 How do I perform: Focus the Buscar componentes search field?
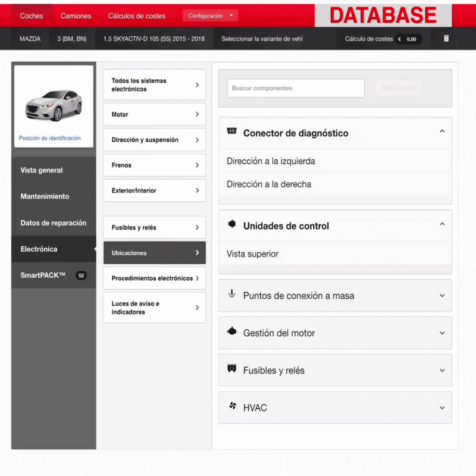296,88
